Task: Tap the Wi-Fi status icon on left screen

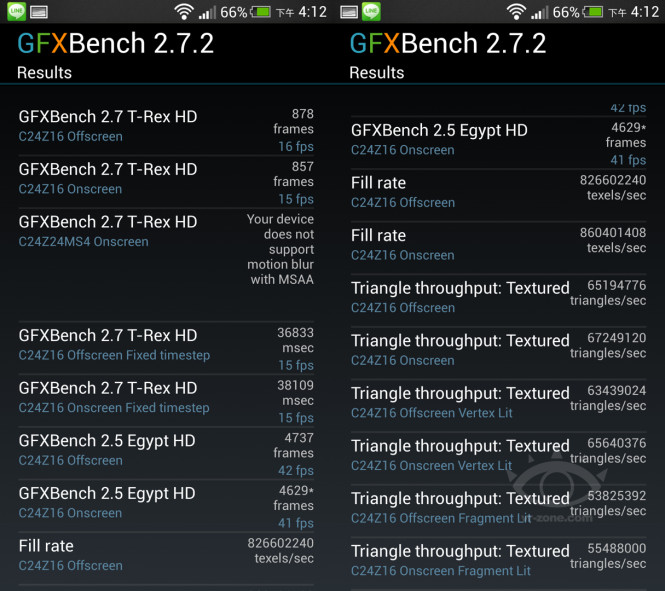Action: click(x=184, y=12)
